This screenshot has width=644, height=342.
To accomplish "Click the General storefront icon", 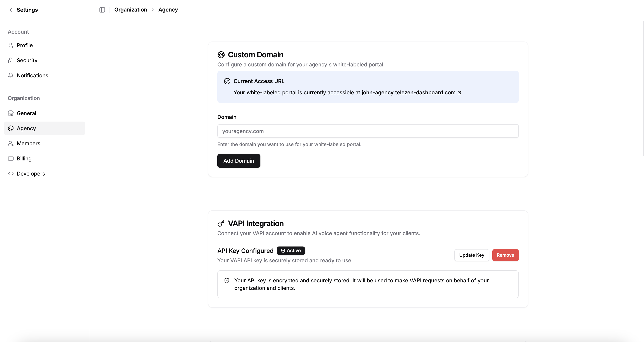I will click(x=11, y=113).
